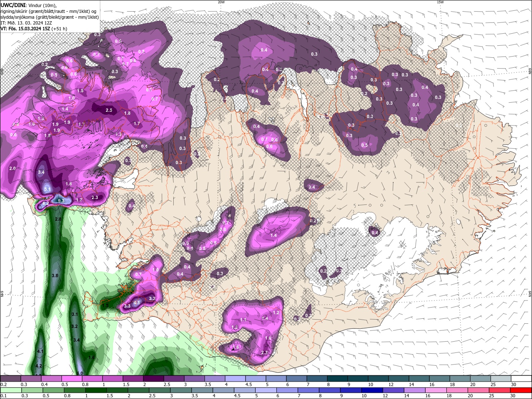Click the UWC/DINI title text

pyautogui.click(x=13, y=5)
